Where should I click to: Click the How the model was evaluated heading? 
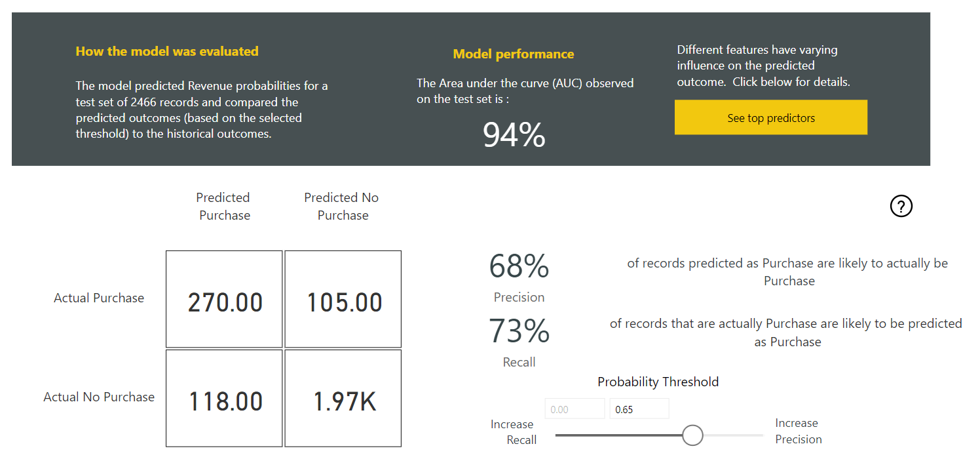166,51
